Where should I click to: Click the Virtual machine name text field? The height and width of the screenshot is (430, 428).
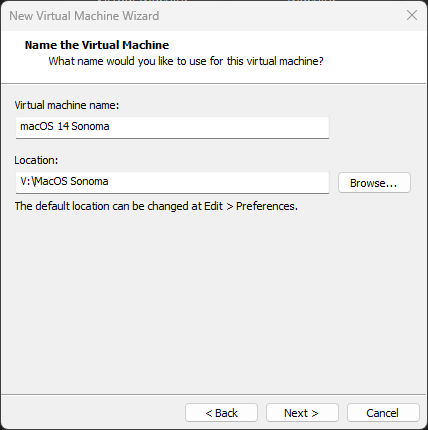click(x=172, y=127)
